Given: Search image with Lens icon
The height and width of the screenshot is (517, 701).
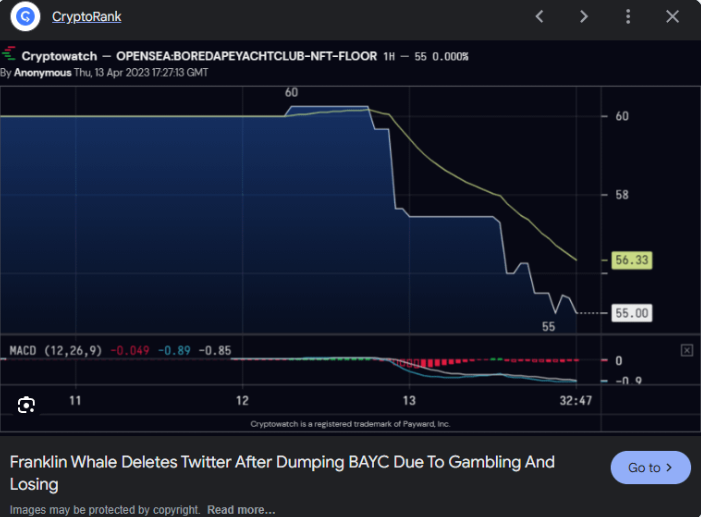Looking at the screenshot, I should coord(26,405).
